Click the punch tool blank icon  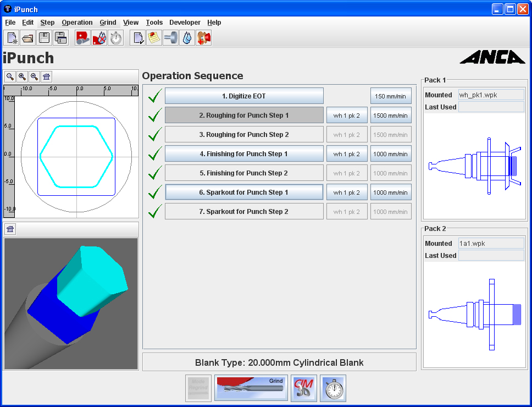pos(170,38)
